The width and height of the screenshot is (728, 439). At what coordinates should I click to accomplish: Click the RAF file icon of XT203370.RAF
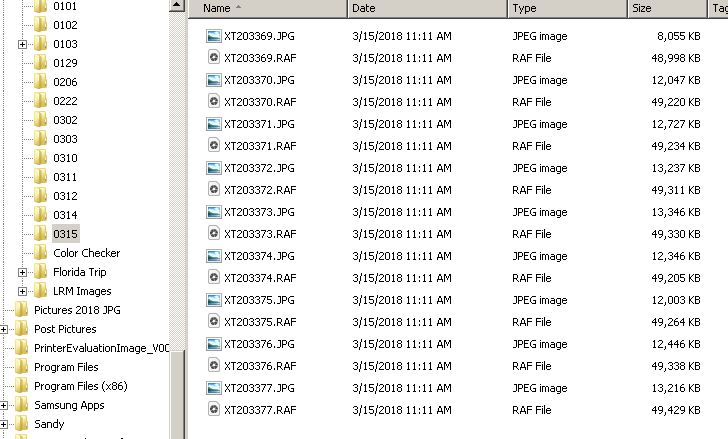tap(213, 102)
